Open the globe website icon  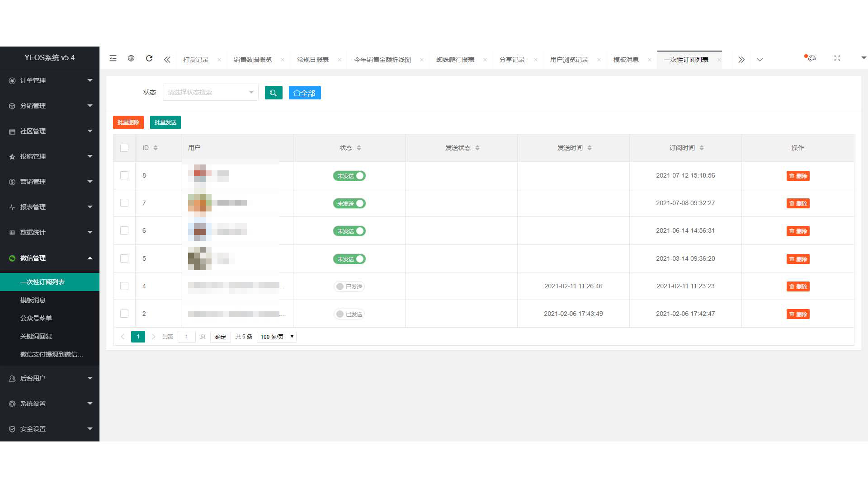tap(131, 58)
